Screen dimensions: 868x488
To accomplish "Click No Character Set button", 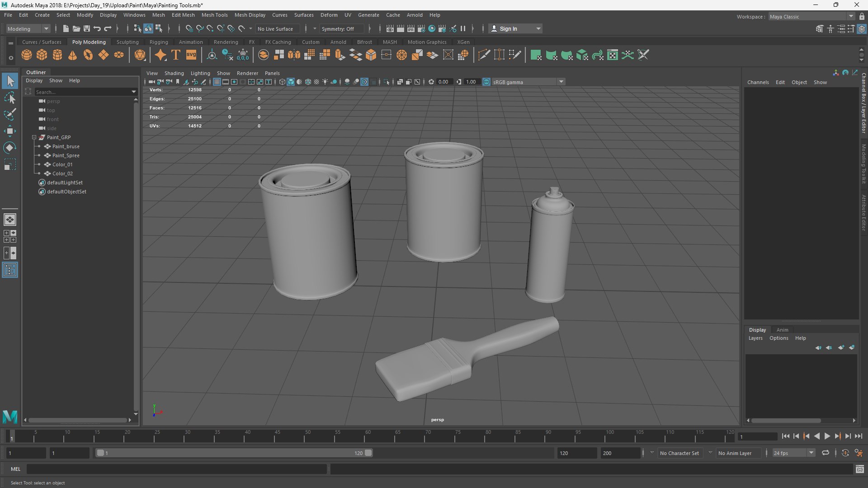I will coord(679,453).
